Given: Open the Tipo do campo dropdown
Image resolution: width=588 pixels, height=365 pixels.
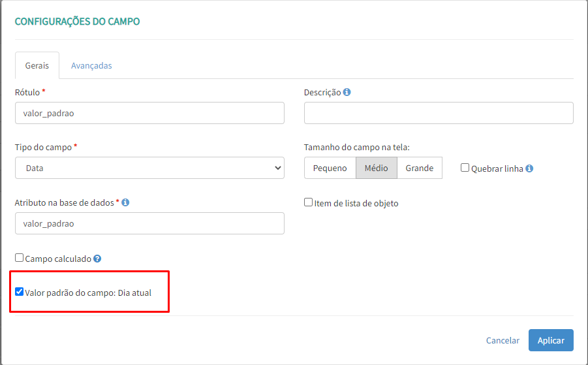Looking at the screenshot, I should (x=149, y=168).
